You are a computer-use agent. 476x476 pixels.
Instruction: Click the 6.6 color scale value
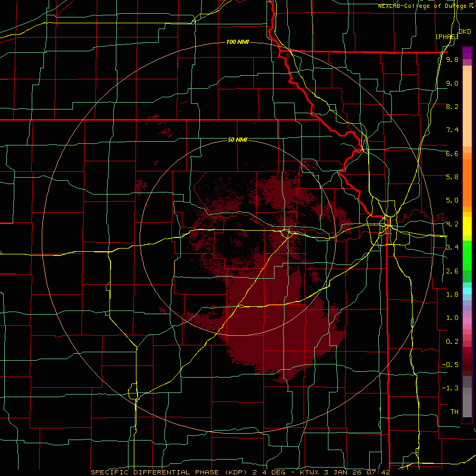click(452, 153)
